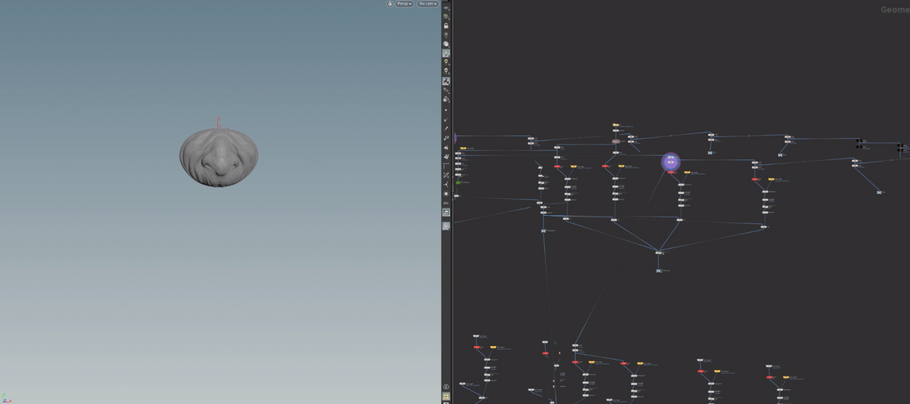Toggle the display point trails icon

tap(446, 128)
